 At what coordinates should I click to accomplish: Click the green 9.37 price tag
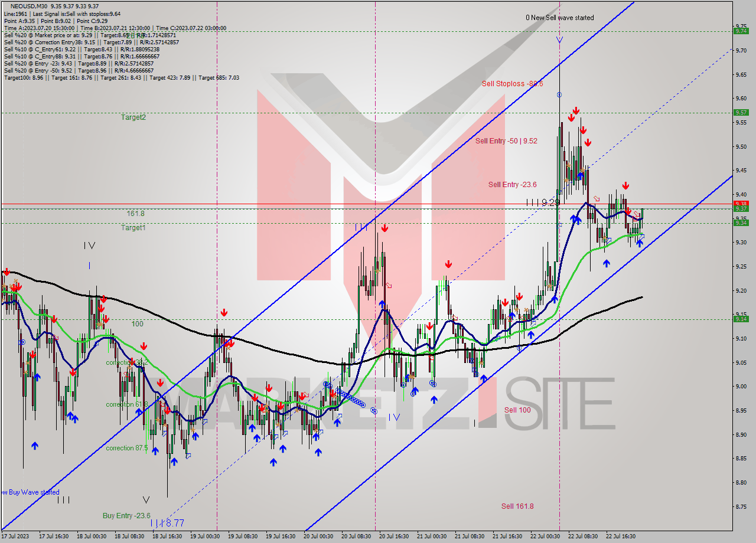[741, 208]
